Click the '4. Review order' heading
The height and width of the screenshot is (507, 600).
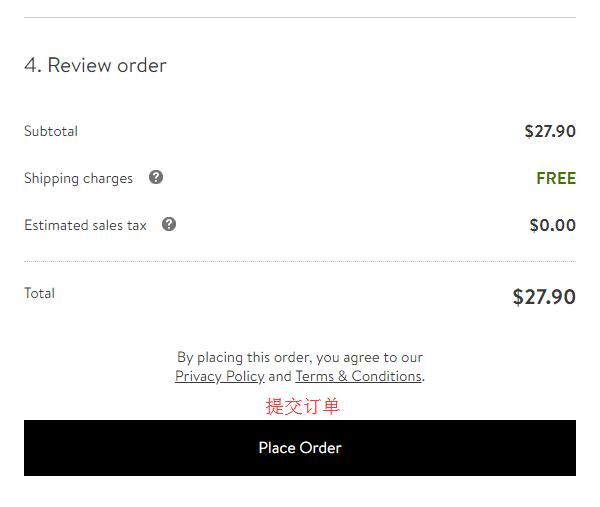point(95,65)
